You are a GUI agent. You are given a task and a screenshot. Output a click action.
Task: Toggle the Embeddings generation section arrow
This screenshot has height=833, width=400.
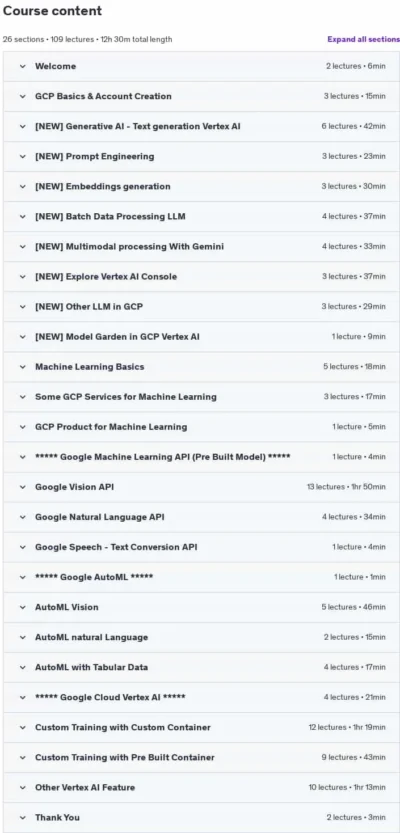tap(22, 186)
